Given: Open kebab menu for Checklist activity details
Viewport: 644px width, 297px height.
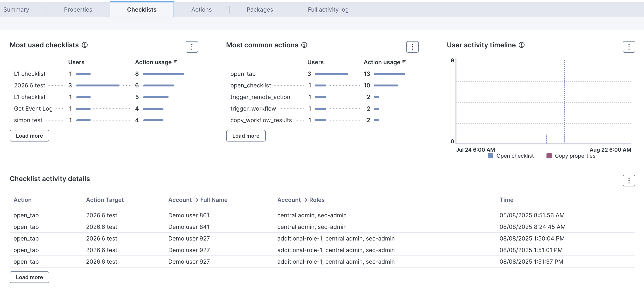Looking at the screenshot, I should click(629, 181).
